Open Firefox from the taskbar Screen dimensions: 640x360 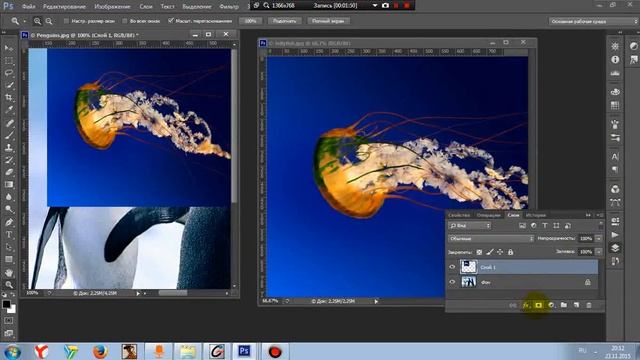100,351
